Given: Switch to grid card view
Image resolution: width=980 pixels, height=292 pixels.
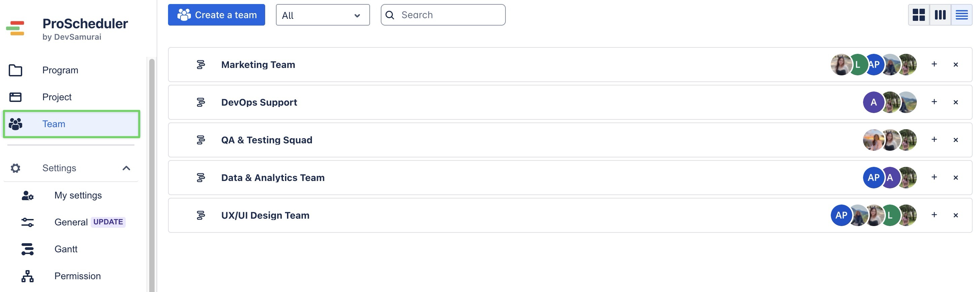Looking at the screenshot, I should (918, 15).
